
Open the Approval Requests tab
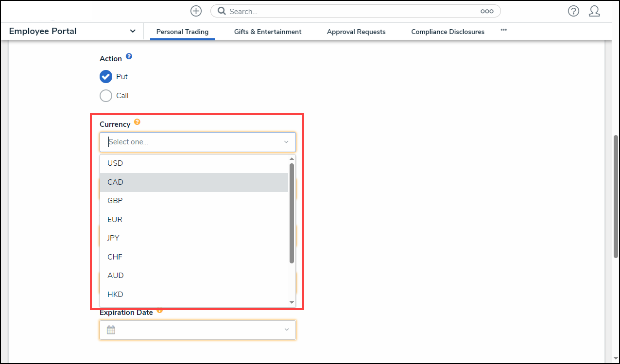356,32
